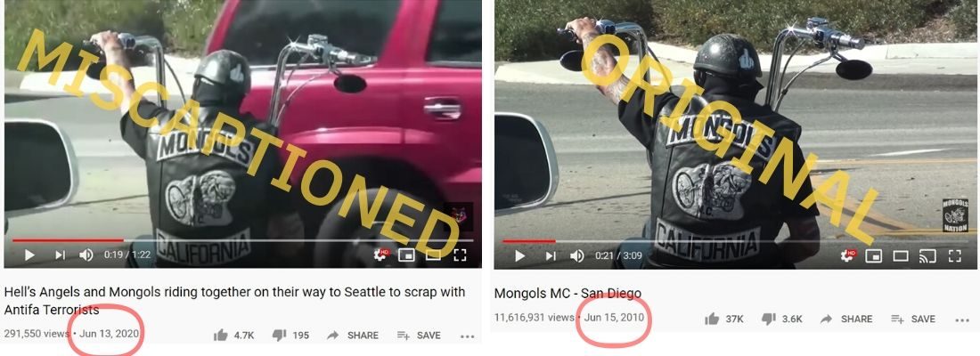Mute the right video volume
This screenshot has width=980, height=356.
pos(577,256)
